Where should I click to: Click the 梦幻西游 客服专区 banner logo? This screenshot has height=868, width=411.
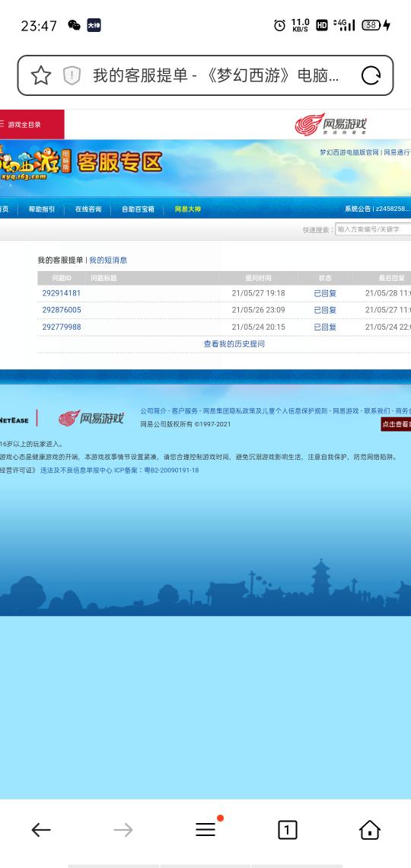coord(81,163)
